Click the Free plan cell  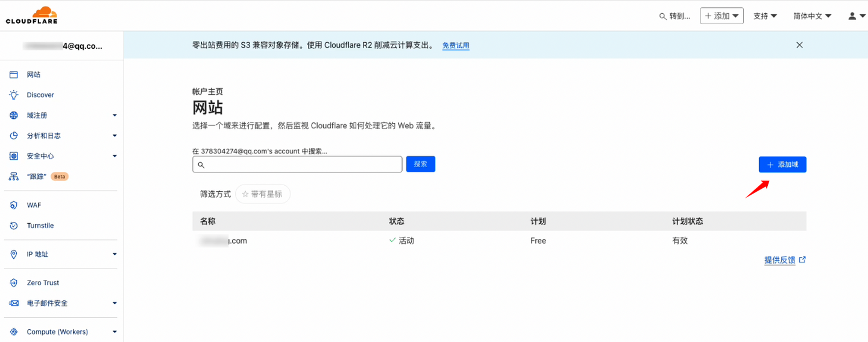click(x=538, y=241)
